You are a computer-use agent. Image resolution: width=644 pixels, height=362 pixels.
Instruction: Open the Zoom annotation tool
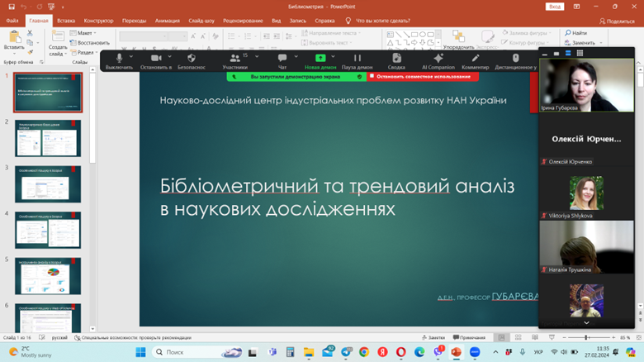[x=476, y=60]
